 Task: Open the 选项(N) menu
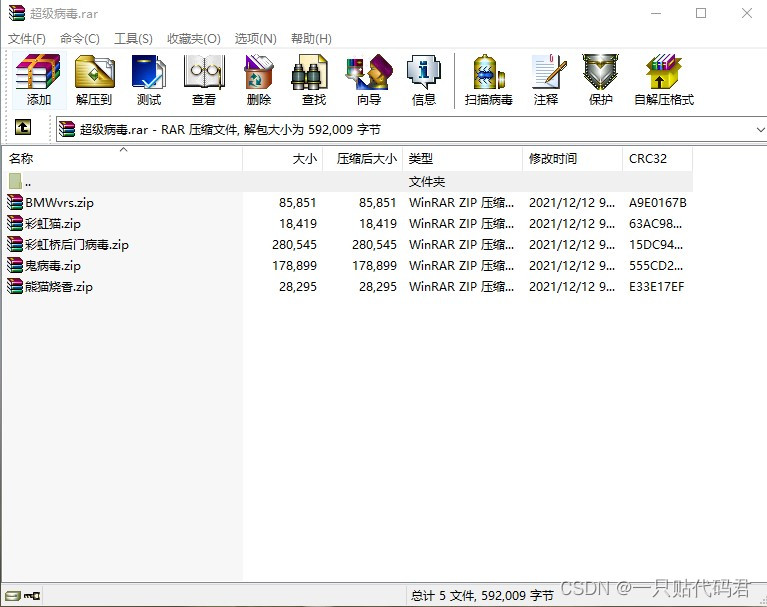[x=255, y=39]
